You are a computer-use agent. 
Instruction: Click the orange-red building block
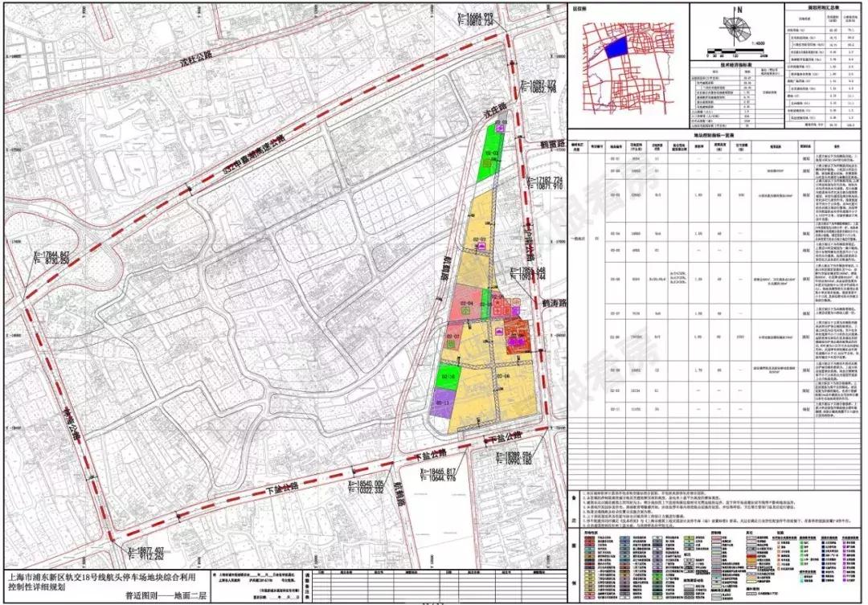[x=518, y=337]
